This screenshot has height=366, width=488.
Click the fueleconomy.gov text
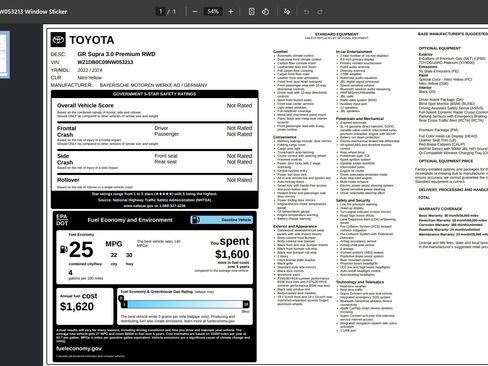tap(79, 348)
